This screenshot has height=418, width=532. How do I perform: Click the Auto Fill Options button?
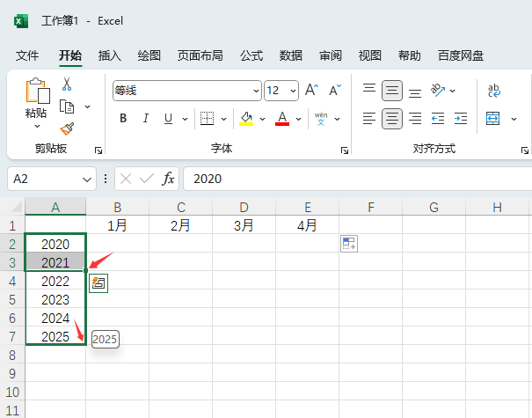coord(98,283)
